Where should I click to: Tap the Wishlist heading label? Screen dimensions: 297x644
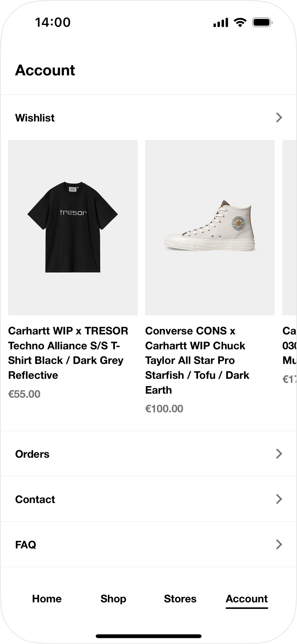[x=35, y=118]
